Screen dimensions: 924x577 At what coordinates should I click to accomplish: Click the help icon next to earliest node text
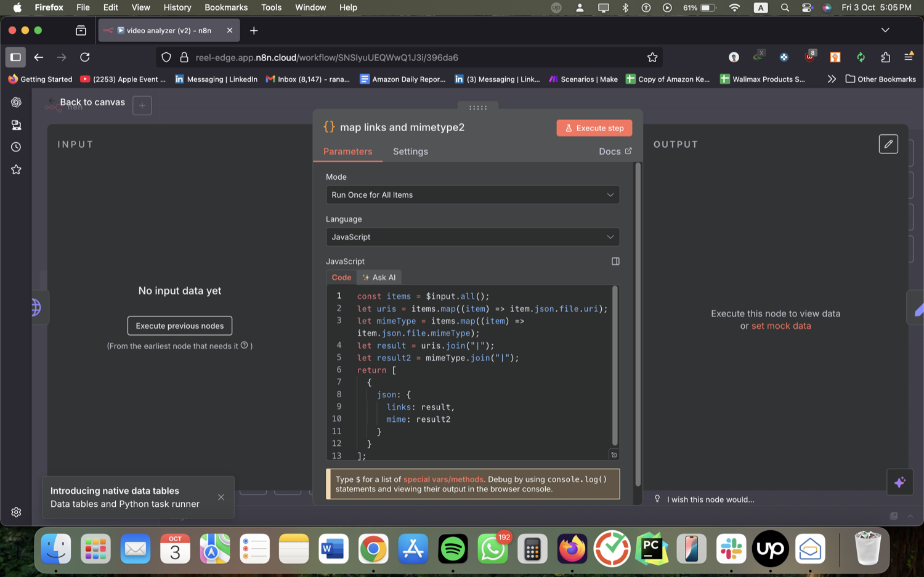tap(245, 345)
